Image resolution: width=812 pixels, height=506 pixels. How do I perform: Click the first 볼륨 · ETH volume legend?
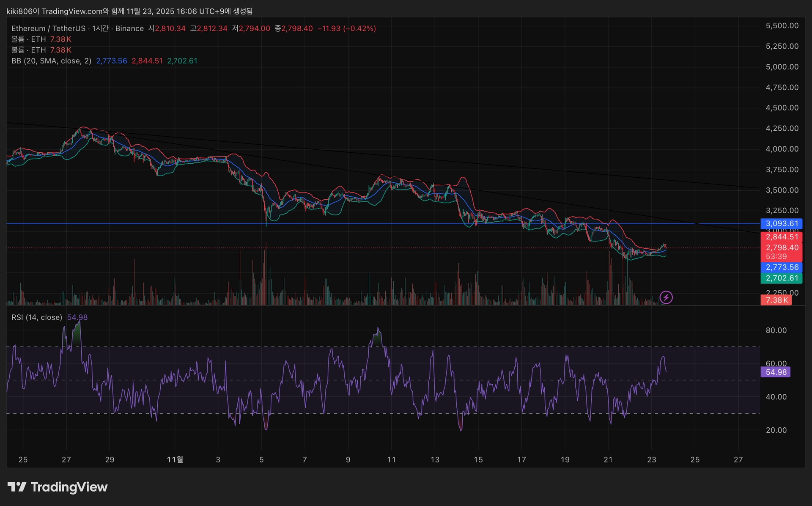[28, 39]
